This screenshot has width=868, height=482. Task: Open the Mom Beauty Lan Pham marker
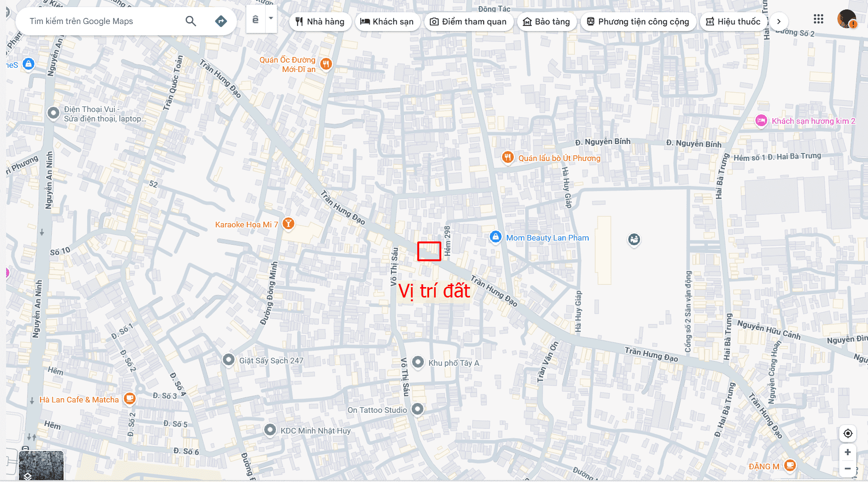point(495,237)
